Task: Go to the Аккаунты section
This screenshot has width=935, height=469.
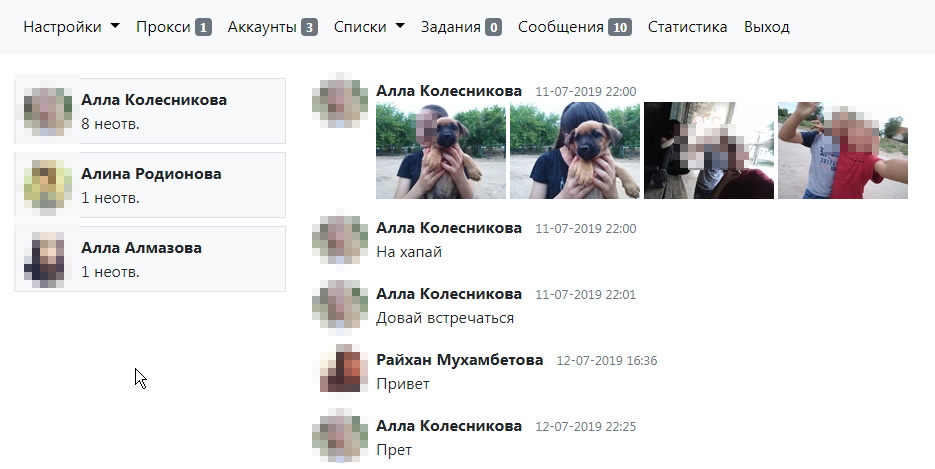Action: click(272, 27)
